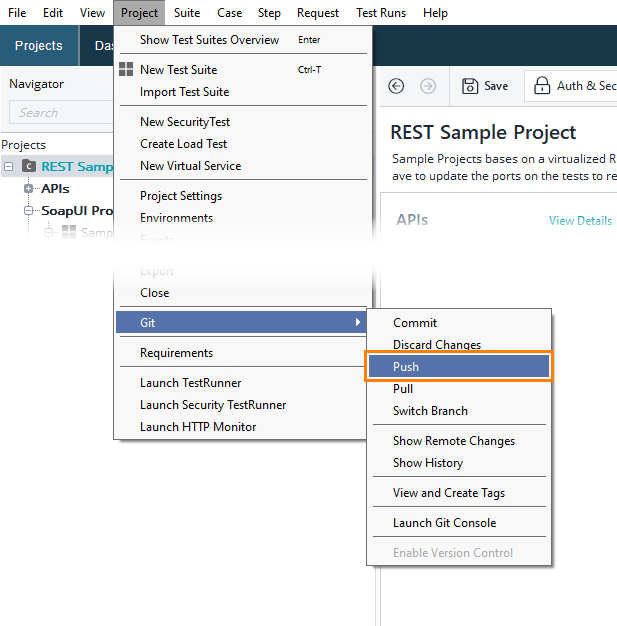Switch to the Projects tab
The width and height of the screenshot is (617, 626).
tap(39, 46)
